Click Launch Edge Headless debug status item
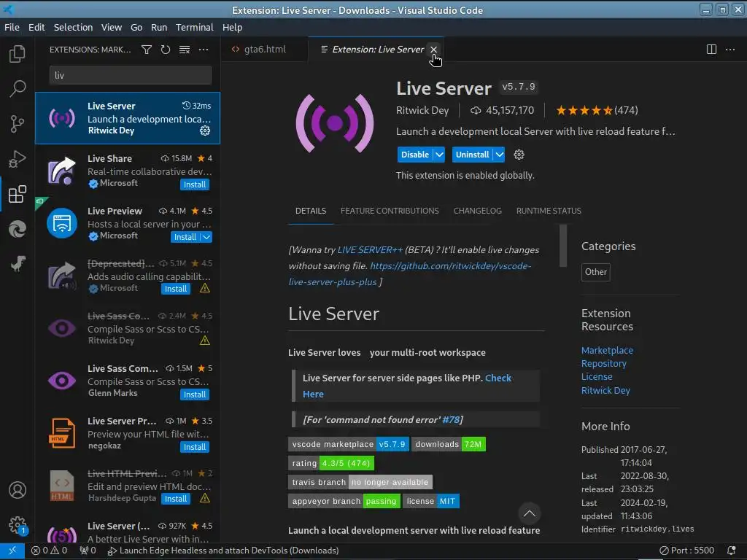This screenshot has height=560, width=747. pyautogui.click(x=223, y=551)
